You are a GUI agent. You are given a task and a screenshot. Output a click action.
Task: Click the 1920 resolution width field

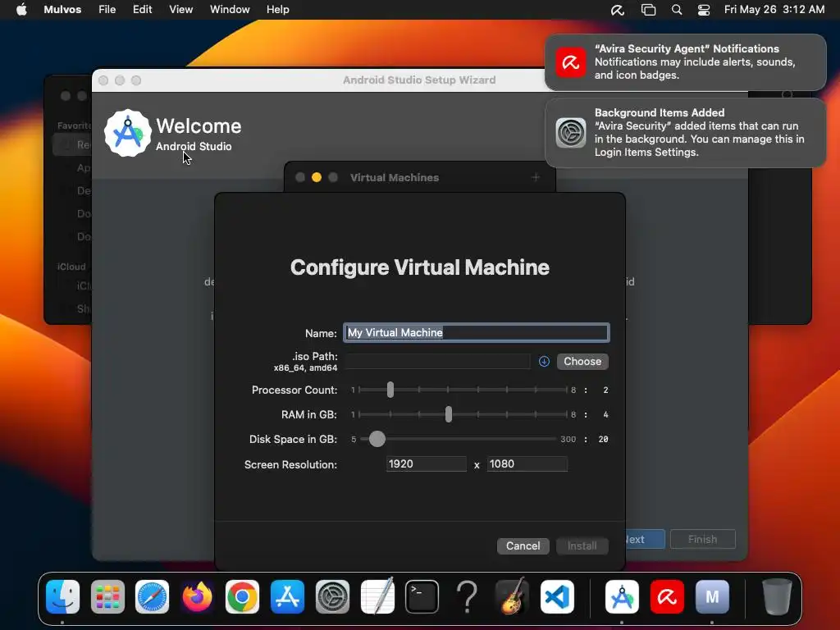click(x=427, y=464)
